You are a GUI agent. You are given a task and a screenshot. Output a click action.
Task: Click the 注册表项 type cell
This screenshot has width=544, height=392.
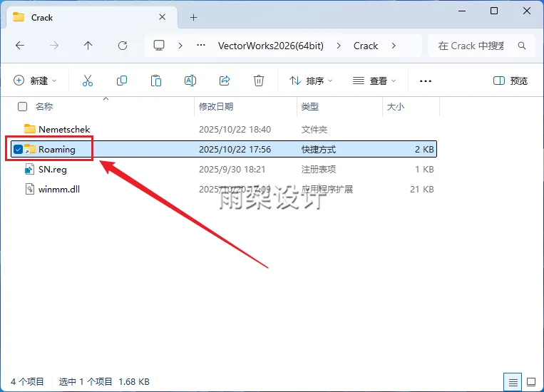click(319, 170)
